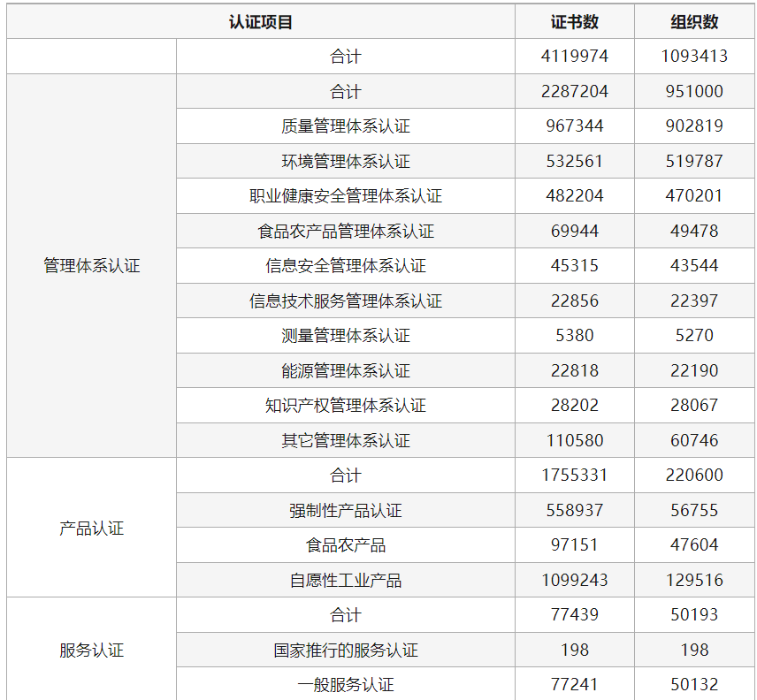Click the 自愿性工业产品 row label
Screen dimensions: 757x700
pyautogui.click(x=346, y=581)
